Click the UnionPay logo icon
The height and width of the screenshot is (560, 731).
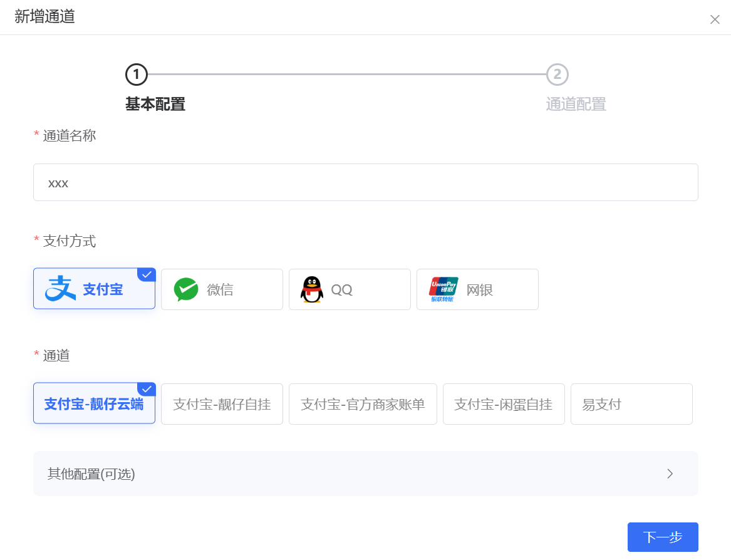point(443,289)
